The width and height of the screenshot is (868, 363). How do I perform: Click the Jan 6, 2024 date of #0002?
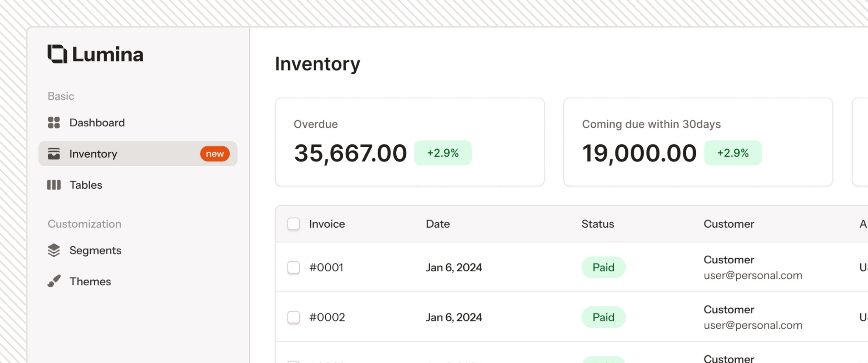click(x=454, y=317)
